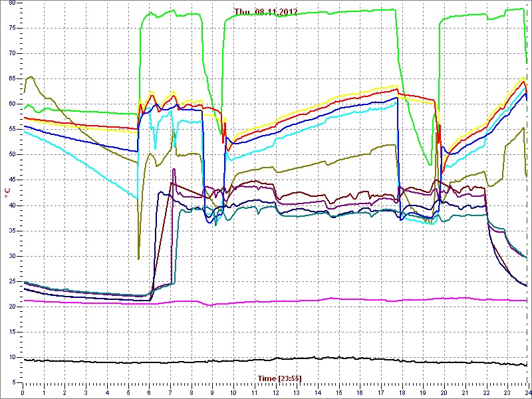This screenshot has height=399, width=532.
Task: Select the 50 label on the temperature axis
Action: 11,155
